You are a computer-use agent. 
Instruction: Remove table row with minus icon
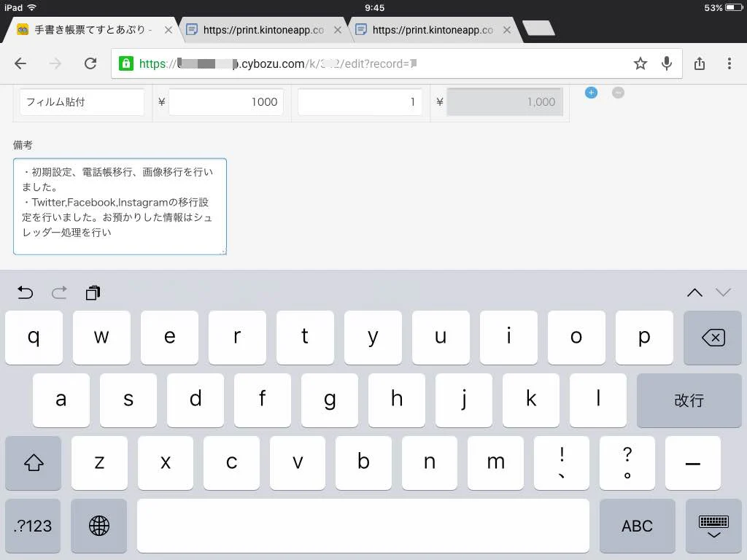(x=618, y=93)
